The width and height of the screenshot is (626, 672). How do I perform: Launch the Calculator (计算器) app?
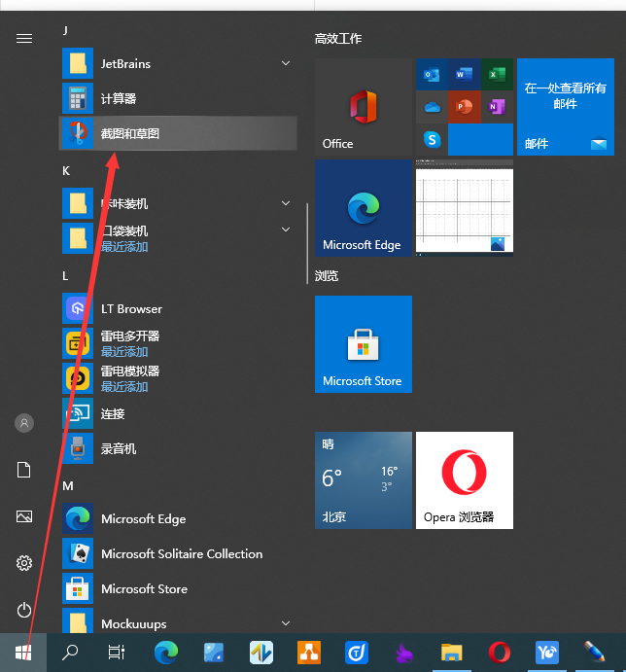pos(119,98)
